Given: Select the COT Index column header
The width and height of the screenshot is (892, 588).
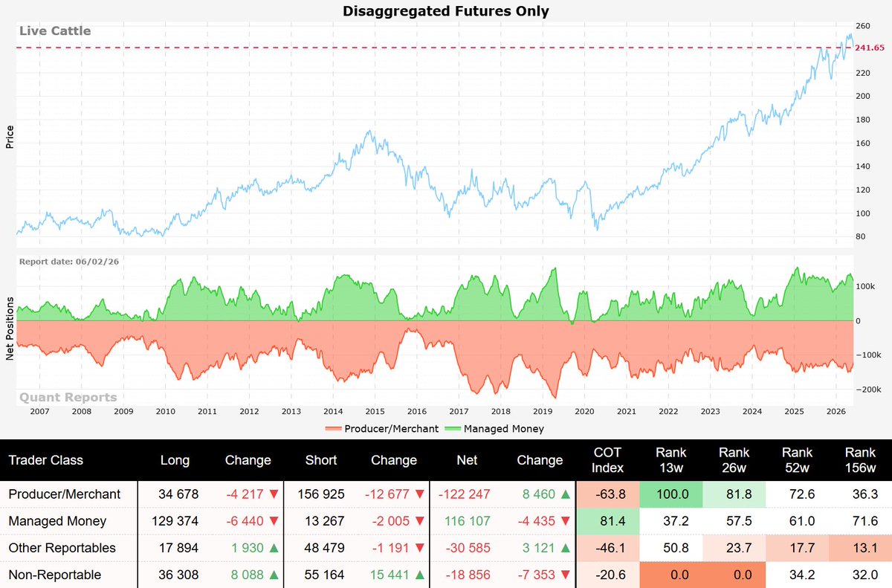Looking at the screenshot, I should click(x=607, y=460).
